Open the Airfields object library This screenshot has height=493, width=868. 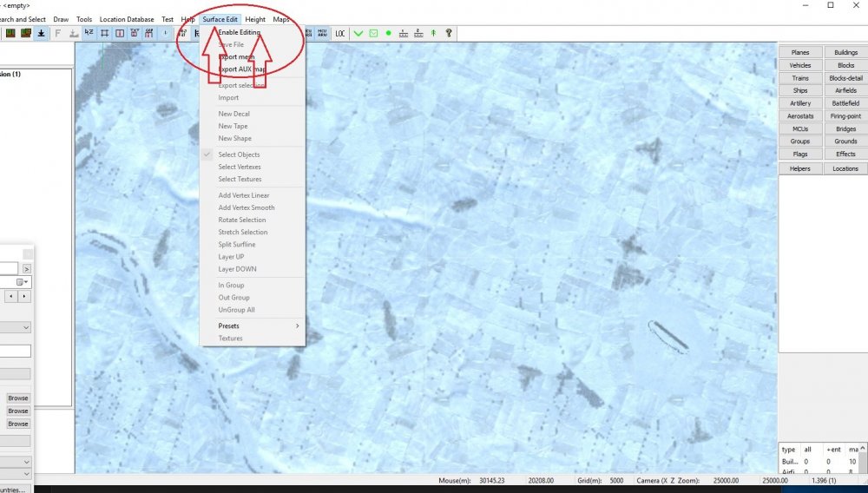pos(845,90)
